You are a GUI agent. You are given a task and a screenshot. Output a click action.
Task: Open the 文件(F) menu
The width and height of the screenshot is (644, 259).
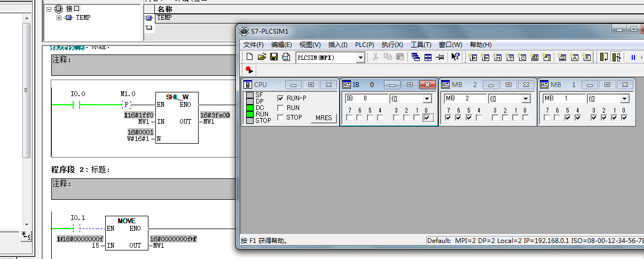tap(254, 45)
